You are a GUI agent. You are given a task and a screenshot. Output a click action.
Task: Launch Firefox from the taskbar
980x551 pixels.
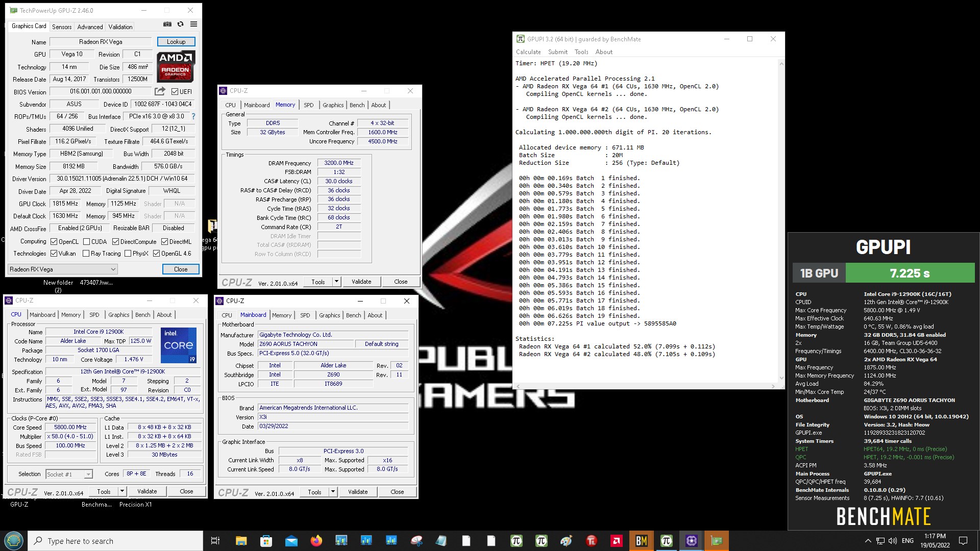(x=316, y=541)
